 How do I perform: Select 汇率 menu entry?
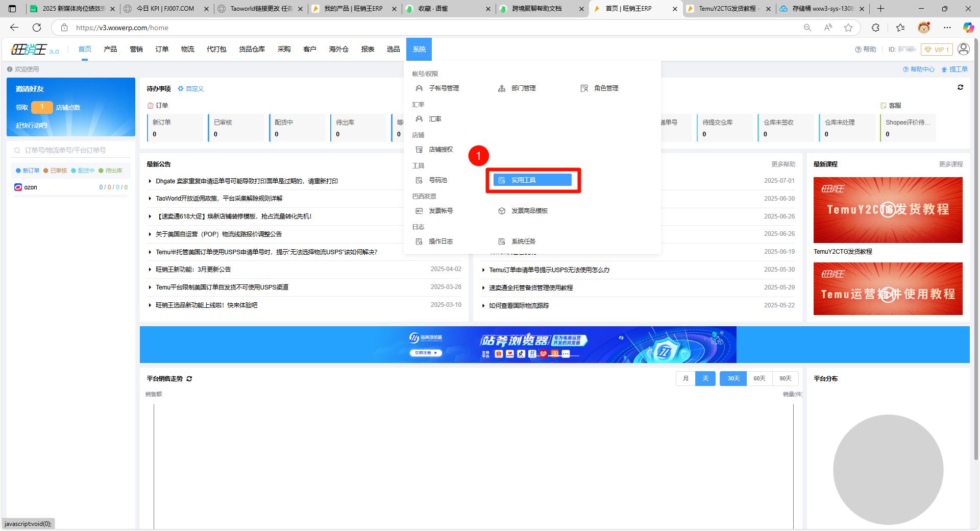[x=429, y=119]
